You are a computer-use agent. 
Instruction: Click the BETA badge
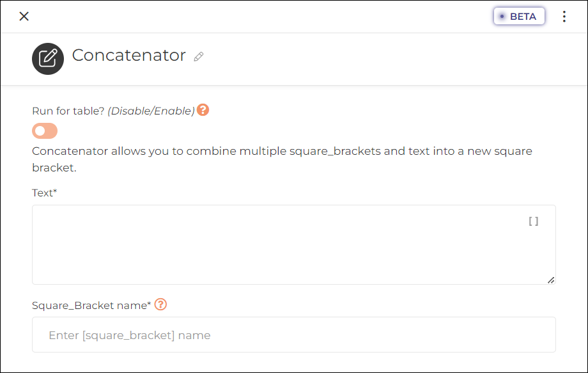(x=519, y=17)
